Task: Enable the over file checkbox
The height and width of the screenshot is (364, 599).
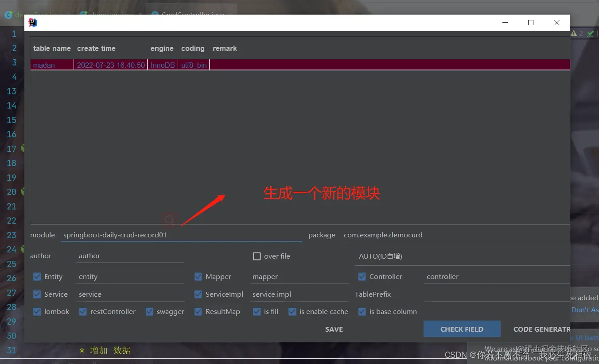Action: coord(257,256)
